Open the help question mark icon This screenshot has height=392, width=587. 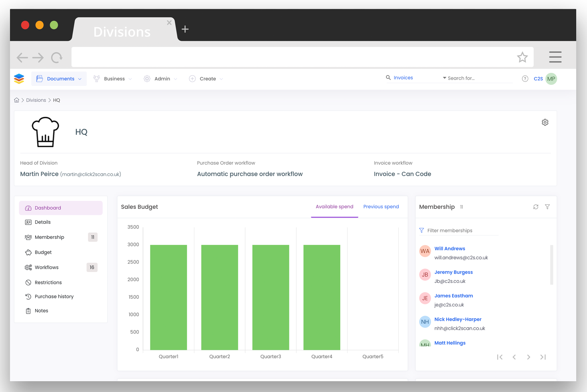pyautogui.click(x=525, y=79)
